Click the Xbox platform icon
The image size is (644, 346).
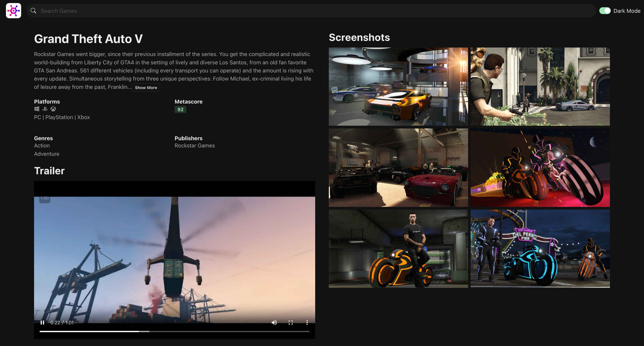click(x=53, y=109)
